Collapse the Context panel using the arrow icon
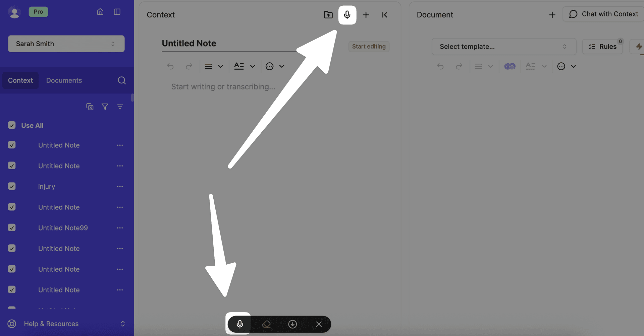 tap(384, 15)
